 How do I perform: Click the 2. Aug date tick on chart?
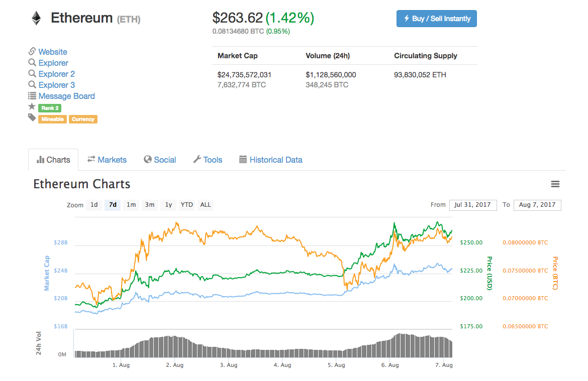click(x=175, y=365)
